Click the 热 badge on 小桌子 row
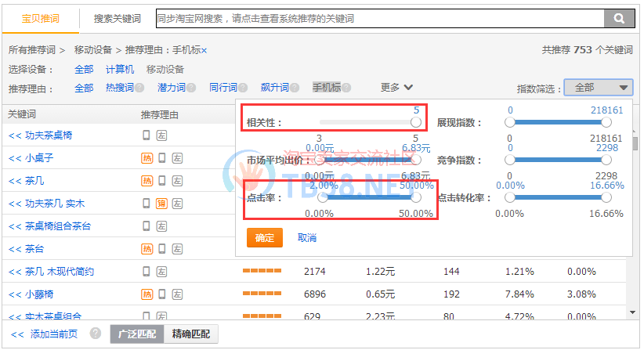This screenshot has height=350, width=644. [147, 158]
